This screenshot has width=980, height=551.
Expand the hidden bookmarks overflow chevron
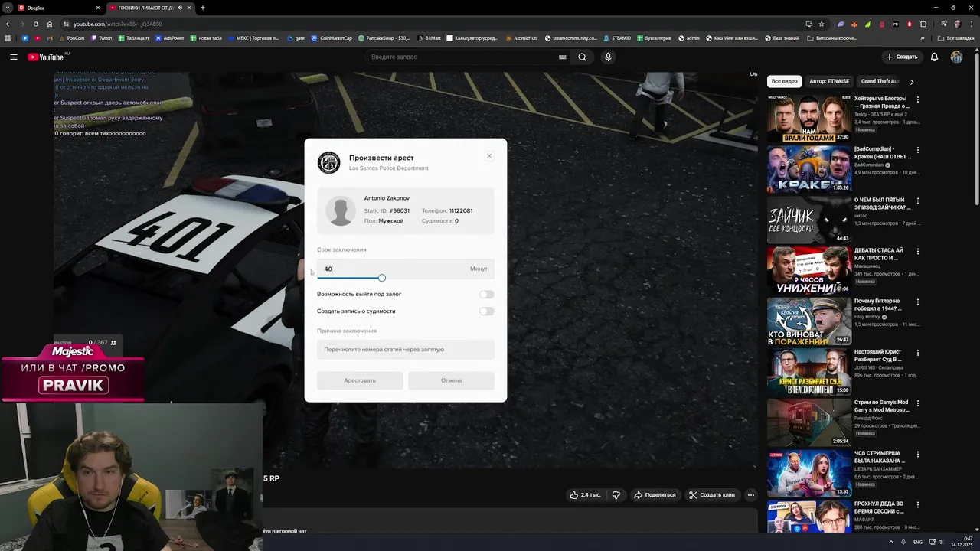click(923, 37)
